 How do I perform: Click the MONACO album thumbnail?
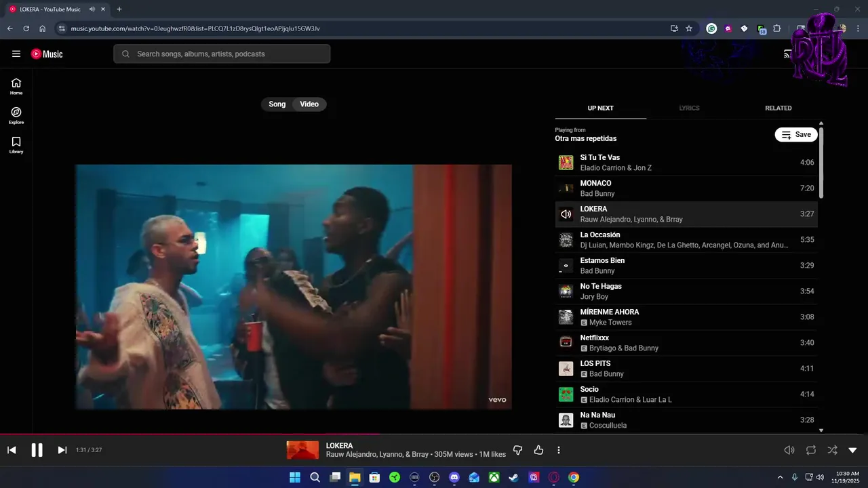tap(566, 188)
